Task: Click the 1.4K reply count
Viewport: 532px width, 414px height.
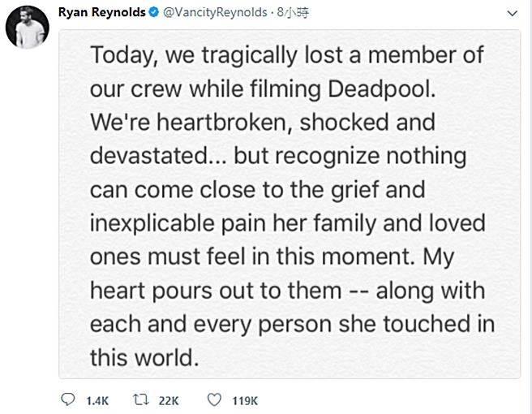Action: tap(95, 400)
